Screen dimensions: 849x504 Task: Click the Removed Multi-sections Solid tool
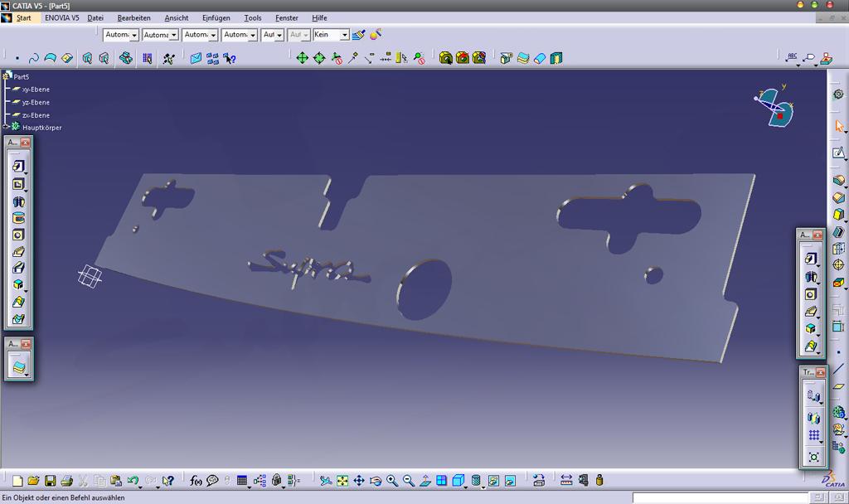point(18,319)
